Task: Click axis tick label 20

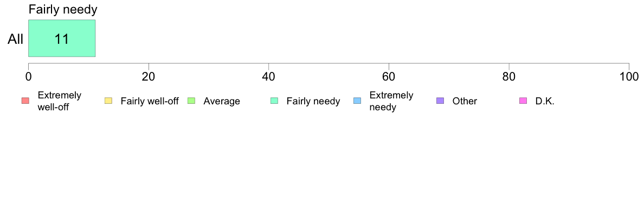Action: 149,77
